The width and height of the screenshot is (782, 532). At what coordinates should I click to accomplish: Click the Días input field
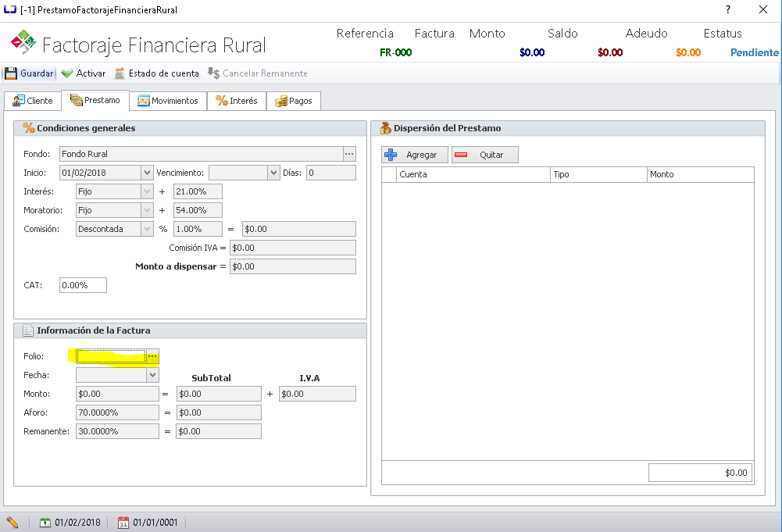point(331,173)
